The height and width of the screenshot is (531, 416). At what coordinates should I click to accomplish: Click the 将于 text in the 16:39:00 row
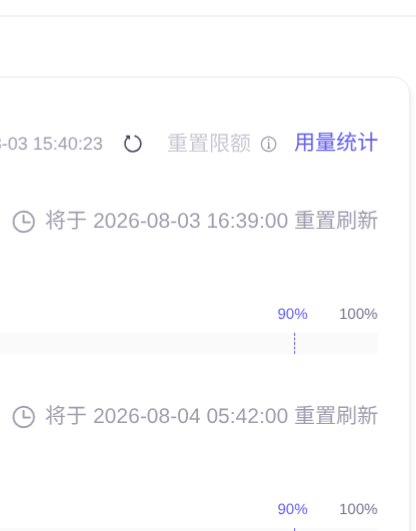coord(66,221)
